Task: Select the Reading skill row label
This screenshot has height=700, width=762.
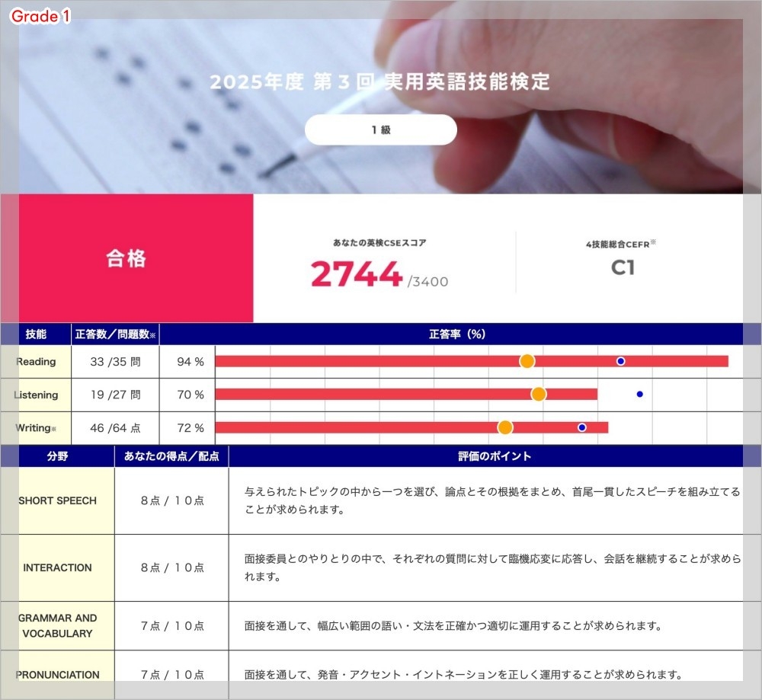Action: (x=36, y=362)
